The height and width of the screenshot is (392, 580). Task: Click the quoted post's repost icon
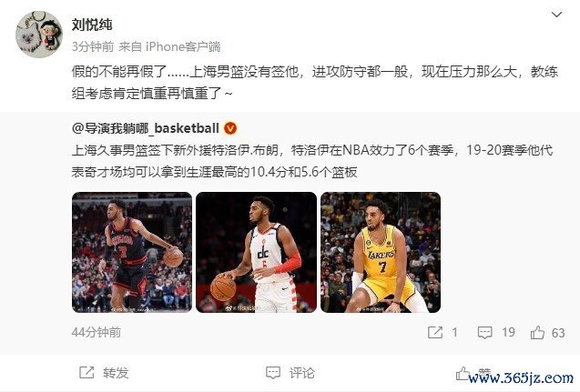click(x=435, y=332)
